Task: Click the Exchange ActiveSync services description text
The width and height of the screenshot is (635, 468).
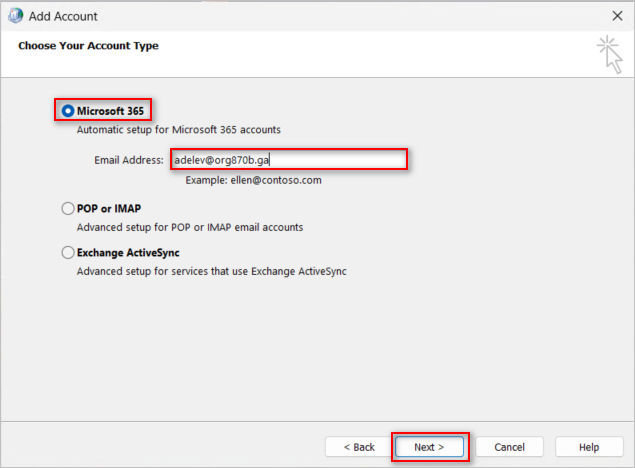Action: point(212,271)
